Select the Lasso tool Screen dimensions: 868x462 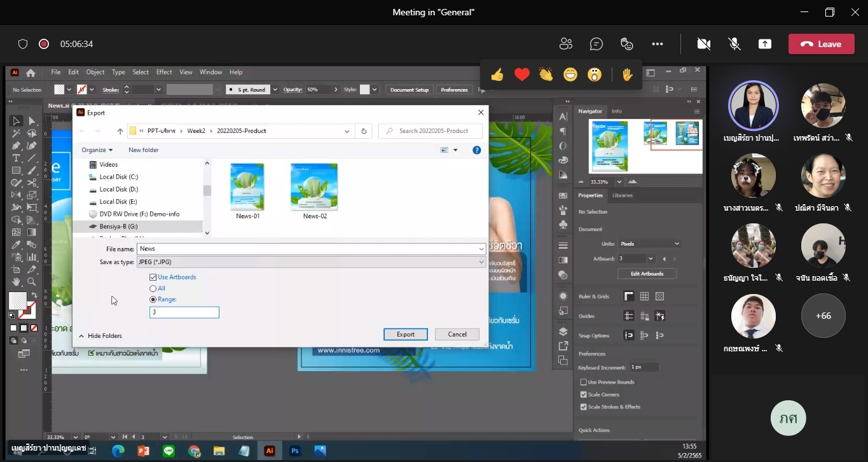coord(32,134)
